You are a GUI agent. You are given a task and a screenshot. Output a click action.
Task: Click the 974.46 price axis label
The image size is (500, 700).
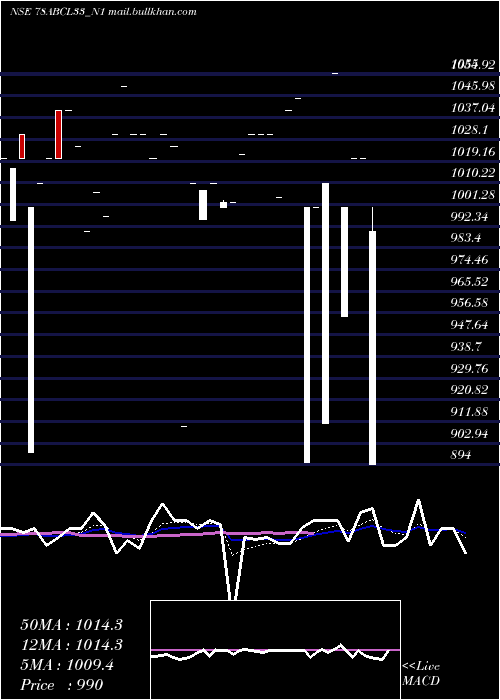(469, 260)
